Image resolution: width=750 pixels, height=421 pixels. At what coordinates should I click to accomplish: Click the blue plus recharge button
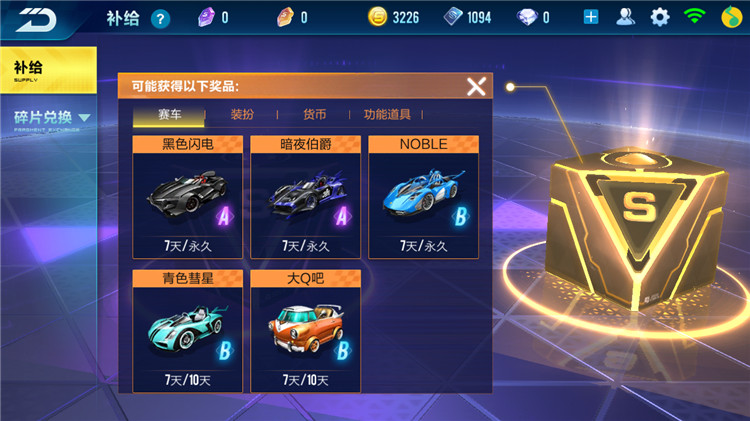click(x=591, y=17)
